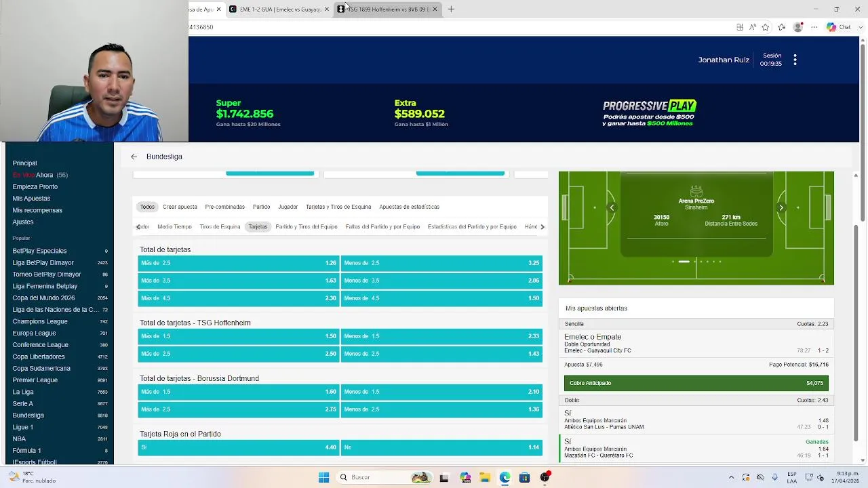This screenshot has width=868, height=488.
Task: Open En Vivo Ahora section
Action: pos(40,175)
